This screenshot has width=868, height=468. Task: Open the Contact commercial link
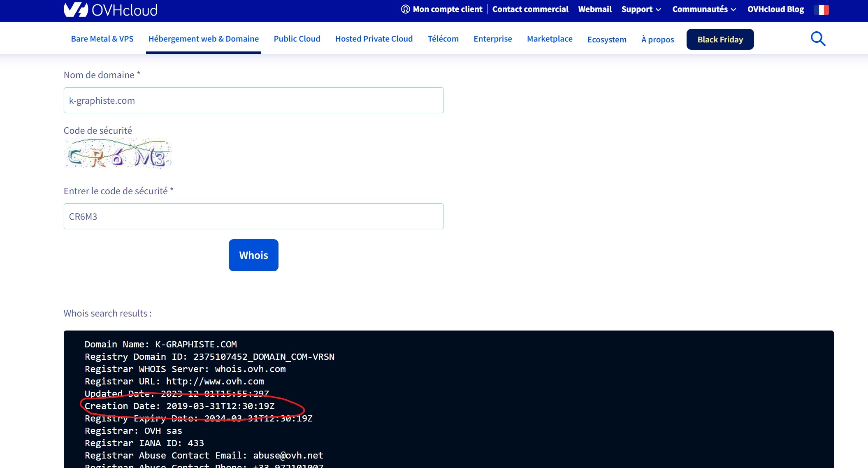pyautogui.click(x=530, y=9)
